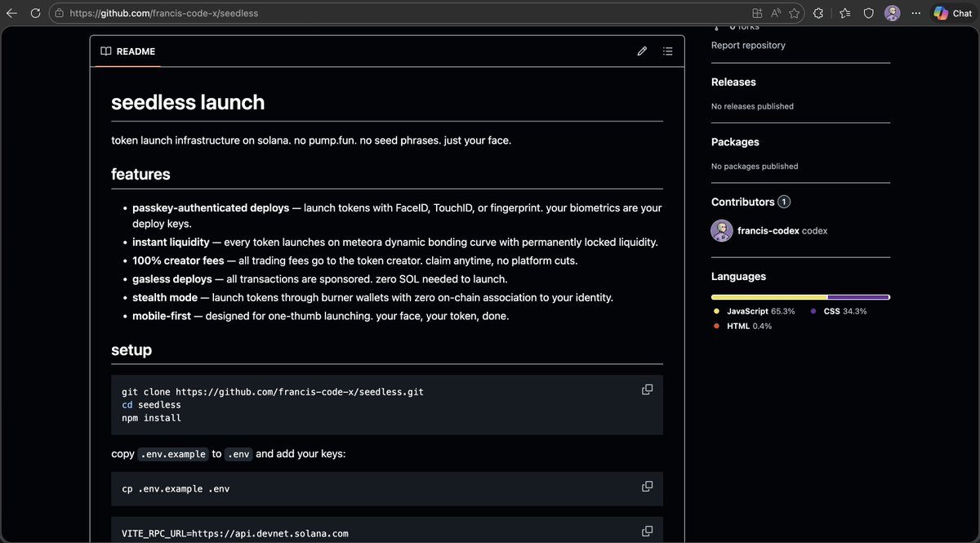Open the Copilot Chat button
980x543 pixels.
point(952,13)
